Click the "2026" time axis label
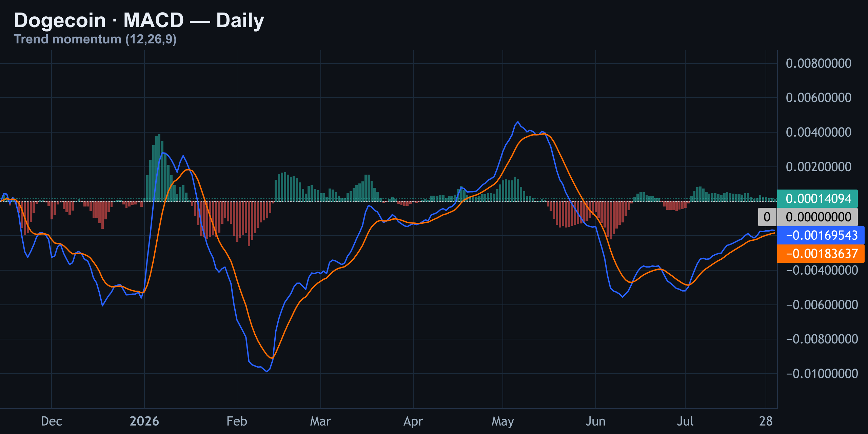The image size is (868, 434). [x=144, y=421]
